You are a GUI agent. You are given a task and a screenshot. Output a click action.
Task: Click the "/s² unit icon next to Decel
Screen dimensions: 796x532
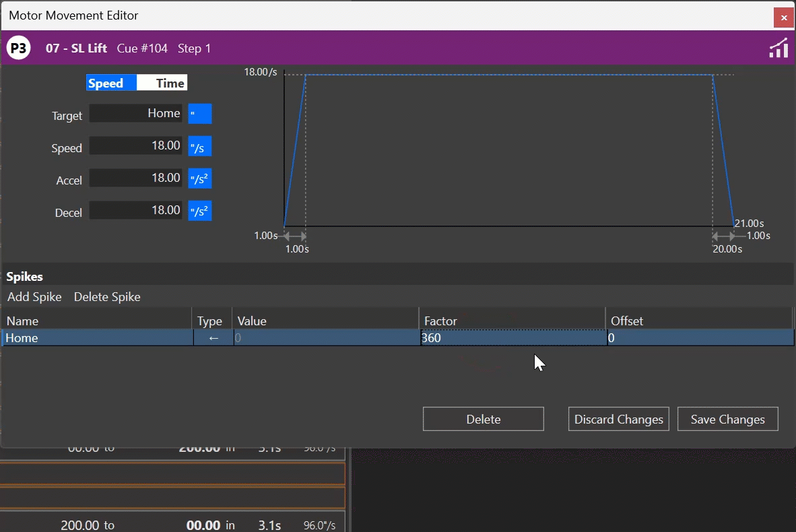pyautogui.click(x=199, y=210)
